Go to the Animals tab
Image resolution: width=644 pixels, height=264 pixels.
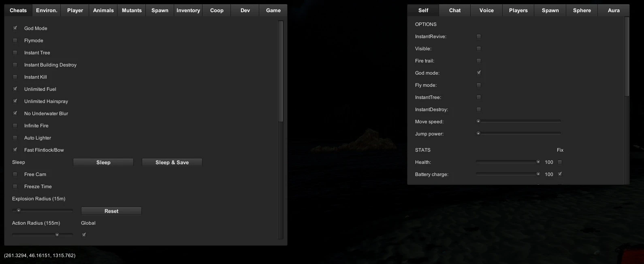[103, 11]
